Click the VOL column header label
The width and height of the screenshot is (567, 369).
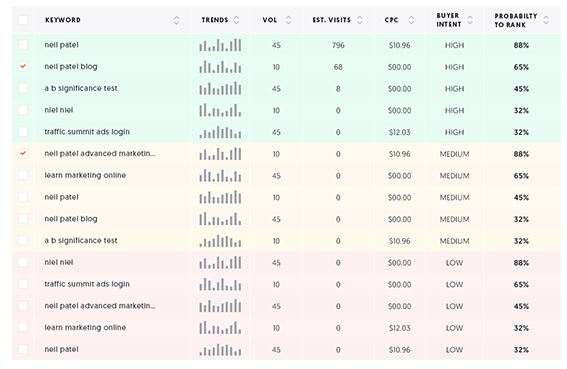pos(270,20)
